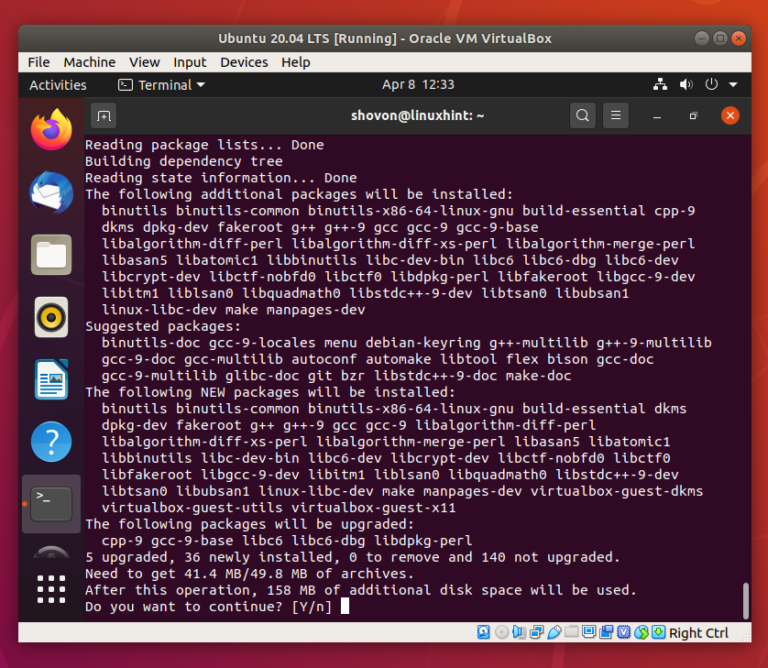Click "The following packages will be upgraded:" line
This screenshot has height=668, width=768.
(x=249, y=524)
